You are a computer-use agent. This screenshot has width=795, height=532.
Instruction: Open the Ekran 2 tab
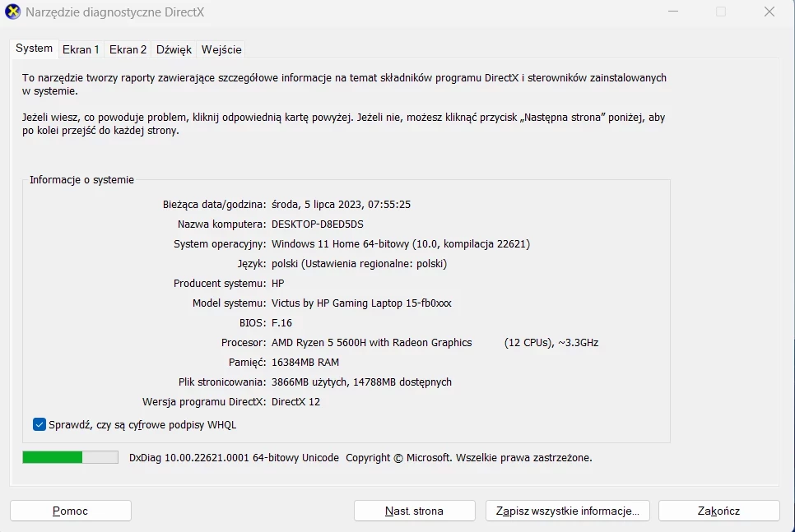pyautogui.click(x=128, y=49)
